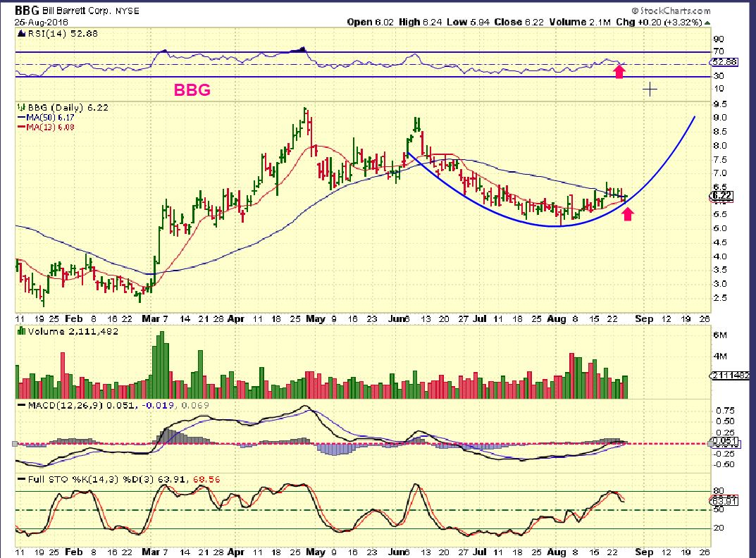Click 'Sep' on date axis under price panel
Image resolution: width=756 pixels, height=558 pixels.
[x=644, y=318]
